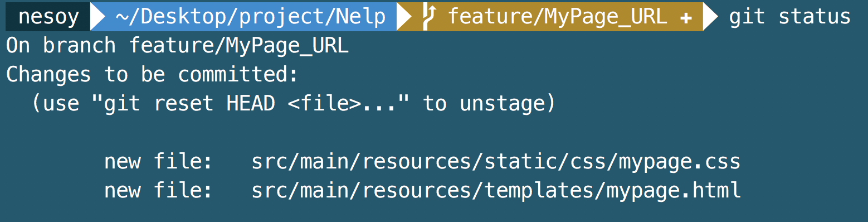868x222 pixels.
Task: Click the Changes to be committed heading
Action: [153, 75]
